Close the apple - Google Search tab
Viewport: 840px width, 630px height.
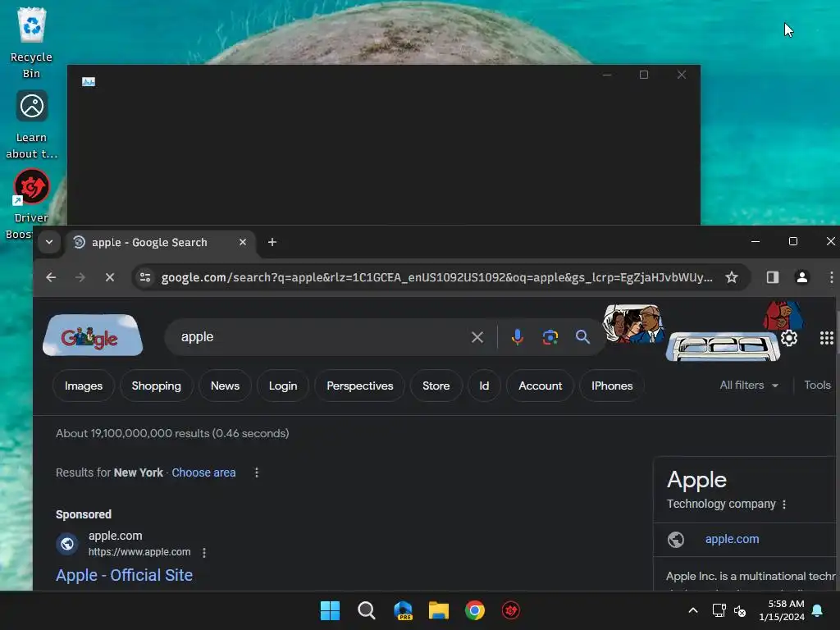pos(243,242)
